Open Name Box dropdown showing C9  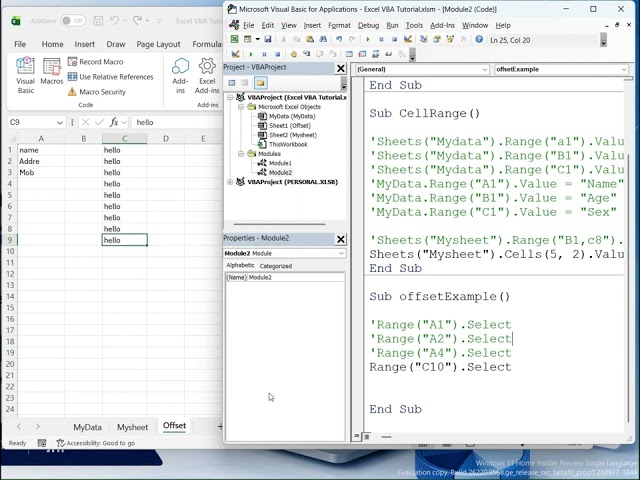coord(60,122)
